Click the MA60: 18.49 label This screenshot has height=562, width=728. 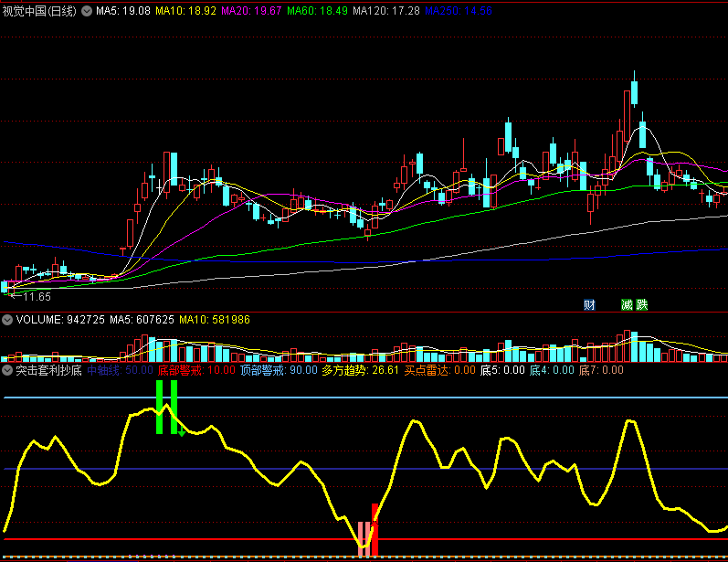(317, 11)
